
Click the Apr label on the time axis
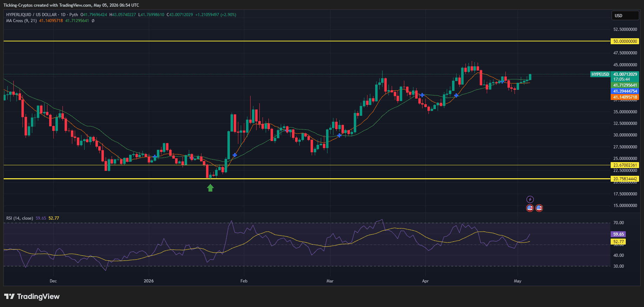425,281
